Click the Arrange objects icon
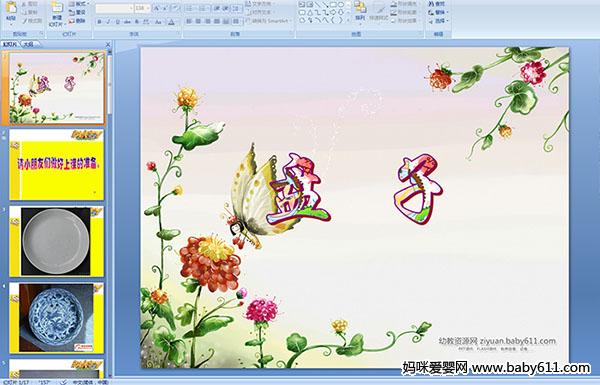The height and width of the screenshot is (385, 600). click(x=360, y=11)
